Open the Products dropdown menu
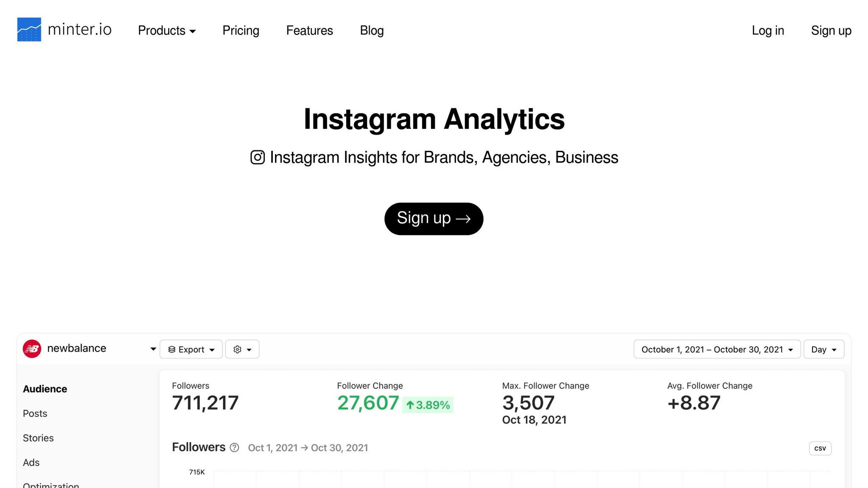This screenshot has width=868, height=488. [x=167, y=30]
